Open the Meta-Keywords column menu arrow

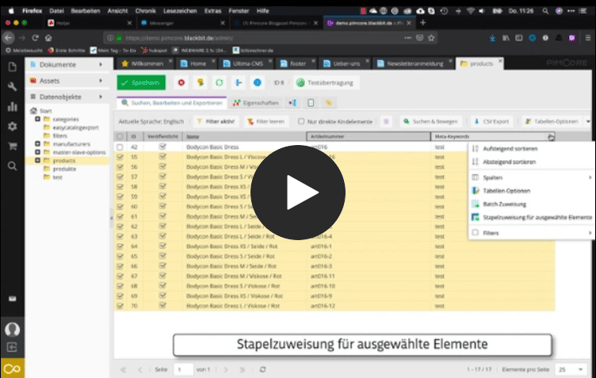pos(551,137)
